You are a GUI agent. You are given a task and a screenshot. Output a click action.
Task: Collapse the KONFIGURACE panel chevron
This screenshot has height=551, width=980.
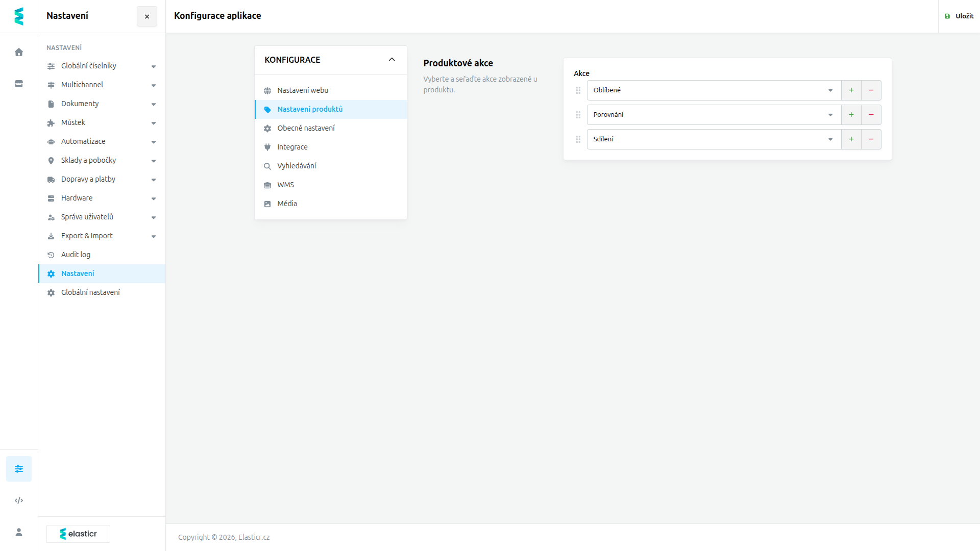pos(392,60)
